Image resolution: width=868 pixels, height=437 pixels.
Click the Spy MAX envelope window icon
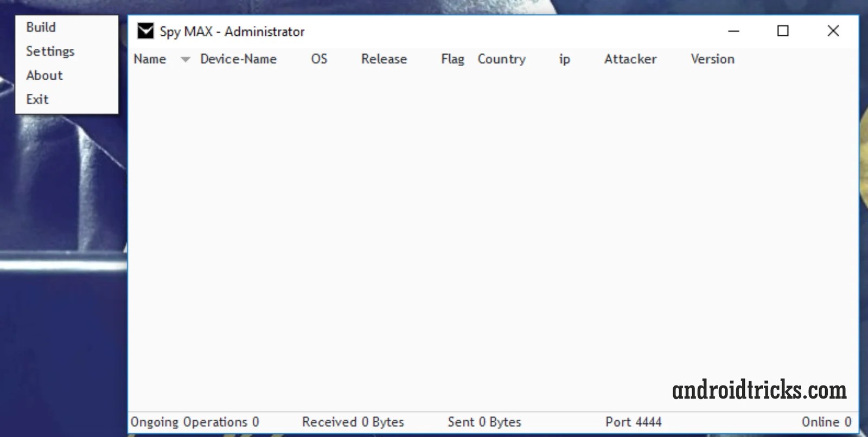(x=145, y=31)
